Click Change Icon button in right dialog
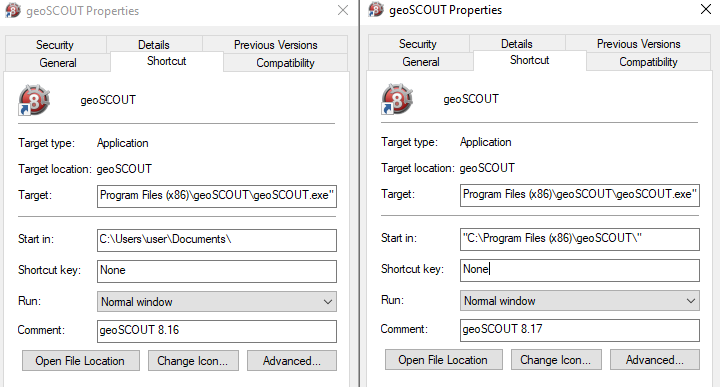 (555, 360)
